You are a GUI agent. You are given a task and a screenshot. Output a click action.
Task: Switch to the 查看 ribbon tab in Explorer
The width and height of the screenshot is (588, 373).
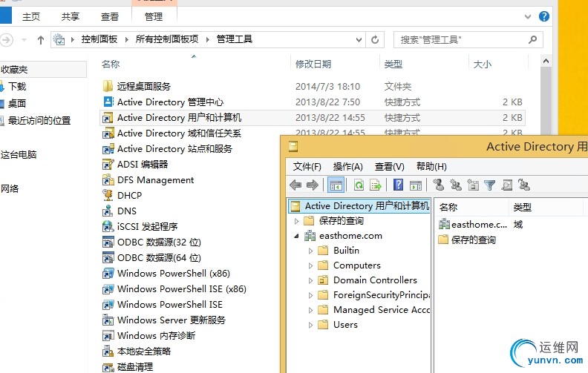point(110,17)
